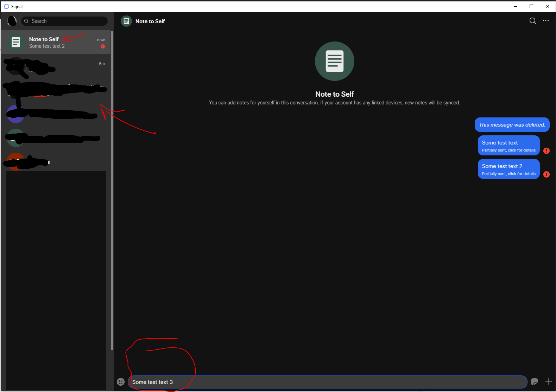Select 'This message was deleted.' bubble
The image size is (556, 392).
tap(512, 125)
